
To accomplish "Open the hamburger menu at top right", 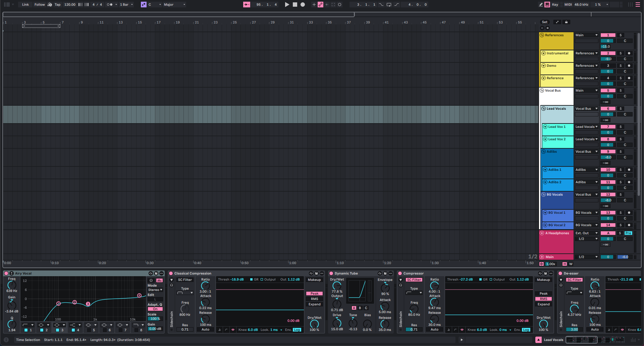I will click(638, 4).
